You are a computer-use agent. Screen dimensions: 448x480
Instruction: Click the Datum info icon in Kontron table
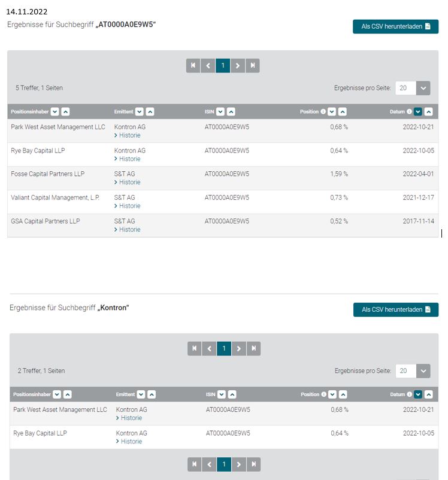410,394
